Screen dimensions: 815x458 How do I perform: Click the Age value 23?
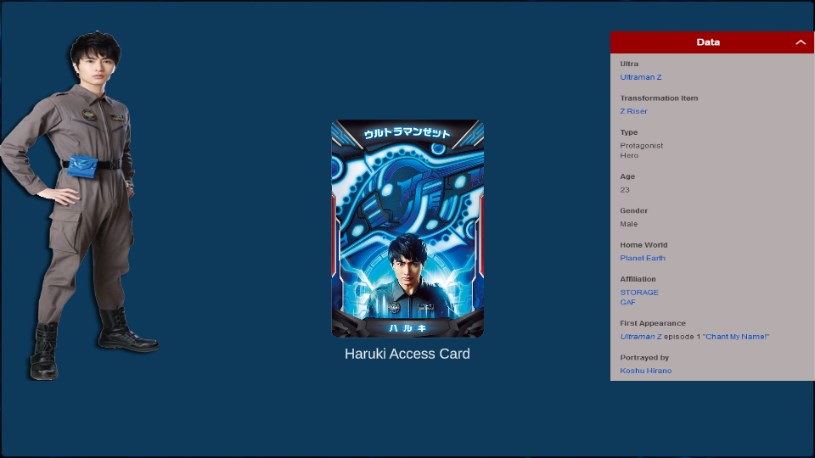[x=624, y=190]
